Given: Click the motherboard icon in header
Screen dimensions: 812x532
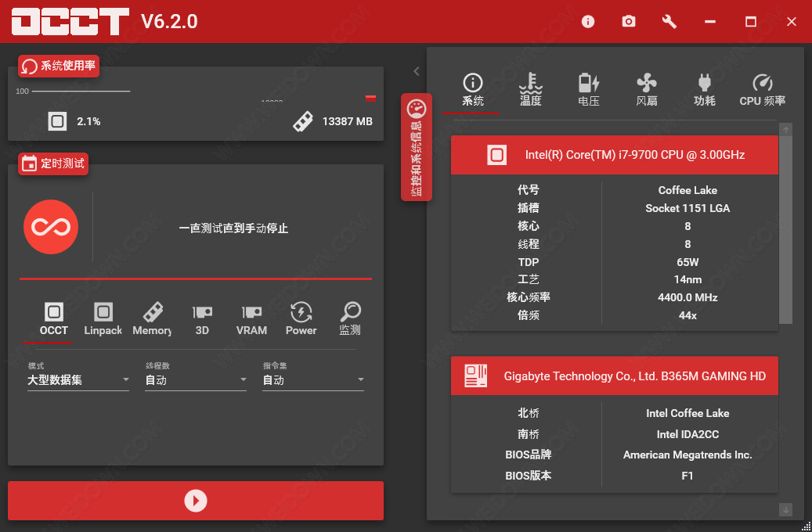Looking at the screenshot, I should pos(475,376).
